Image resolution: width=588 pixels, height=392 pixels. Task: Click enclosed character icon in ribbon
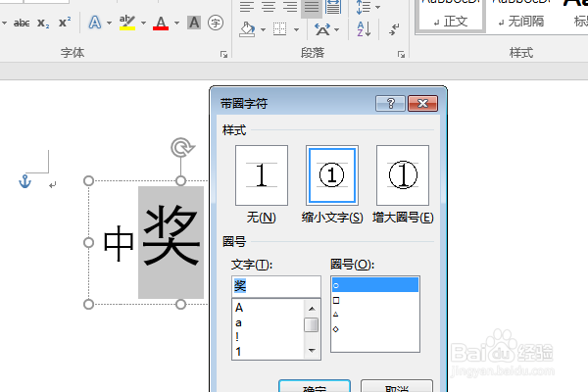point(216,23)
